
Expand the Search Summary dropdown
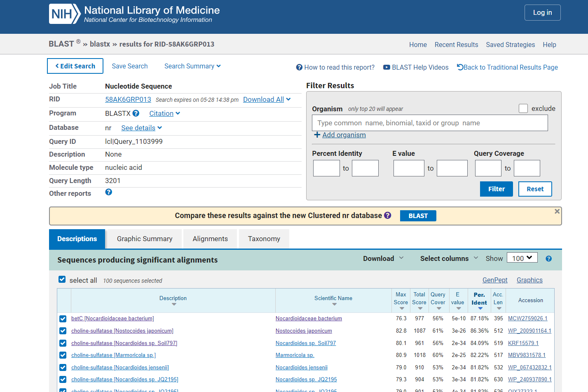click(192, 66)
